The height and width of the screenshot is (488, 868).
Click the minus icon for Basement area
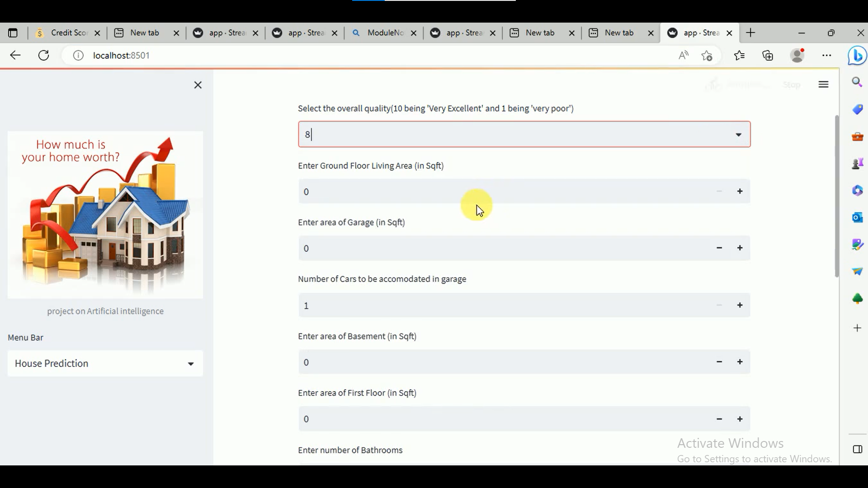click(x=720, y=361)
